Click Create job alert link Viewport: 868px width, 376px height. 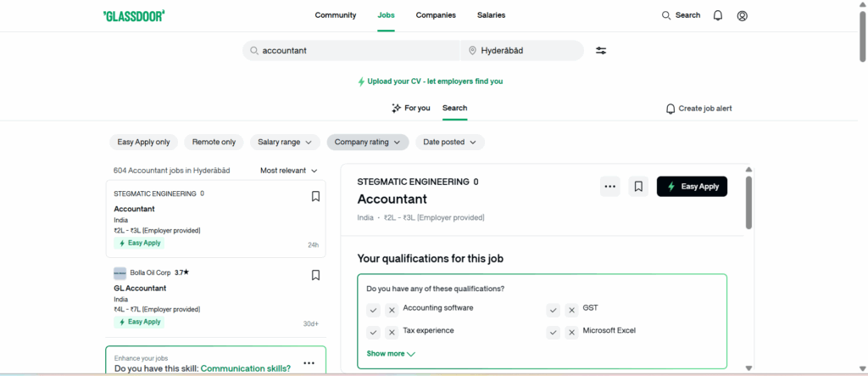coord(705,109)
